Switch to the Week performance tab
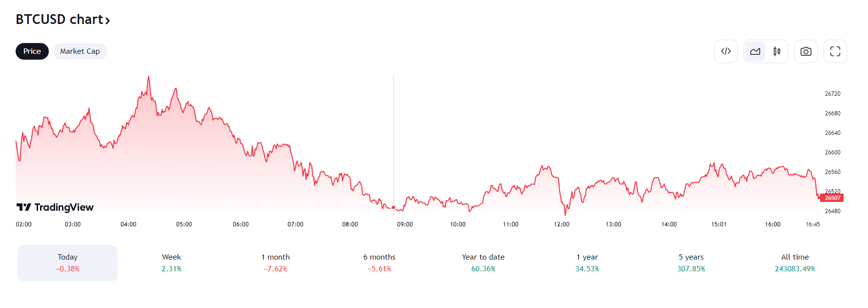The image size is (868, 308). tap(171, 263)
